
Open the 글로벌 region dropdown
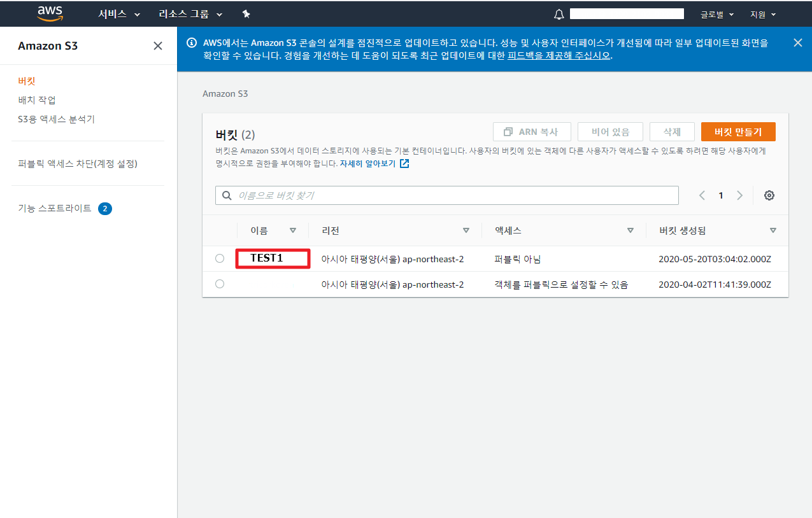coord(717,14)
